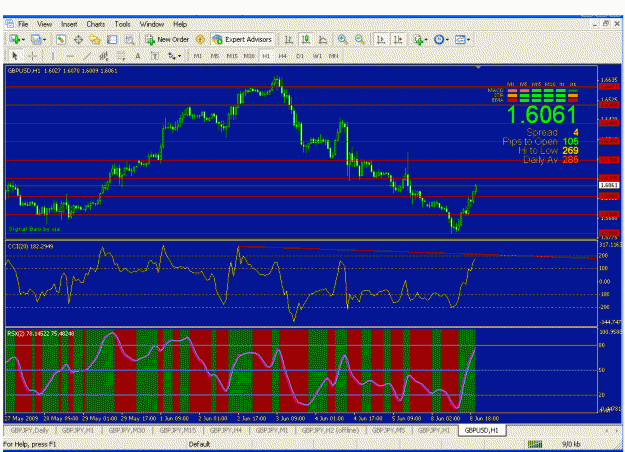Select the Crosshair tool
The image size is (625, 452).
coord(33,56)
